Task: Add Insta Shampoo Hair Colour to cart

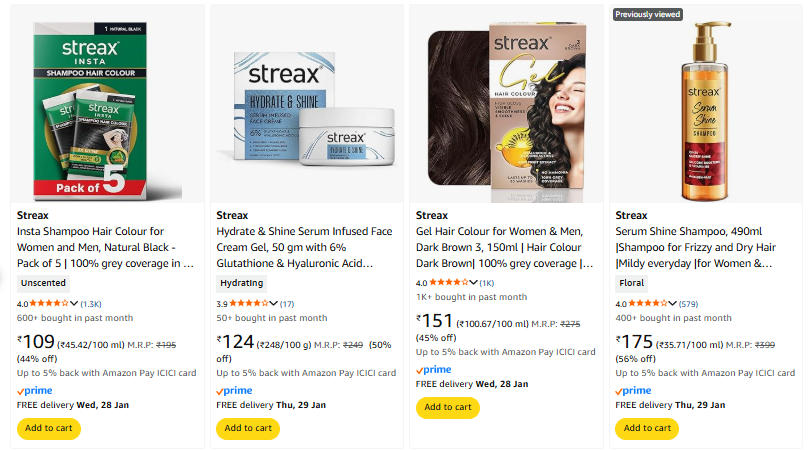Action: [48, 428]
